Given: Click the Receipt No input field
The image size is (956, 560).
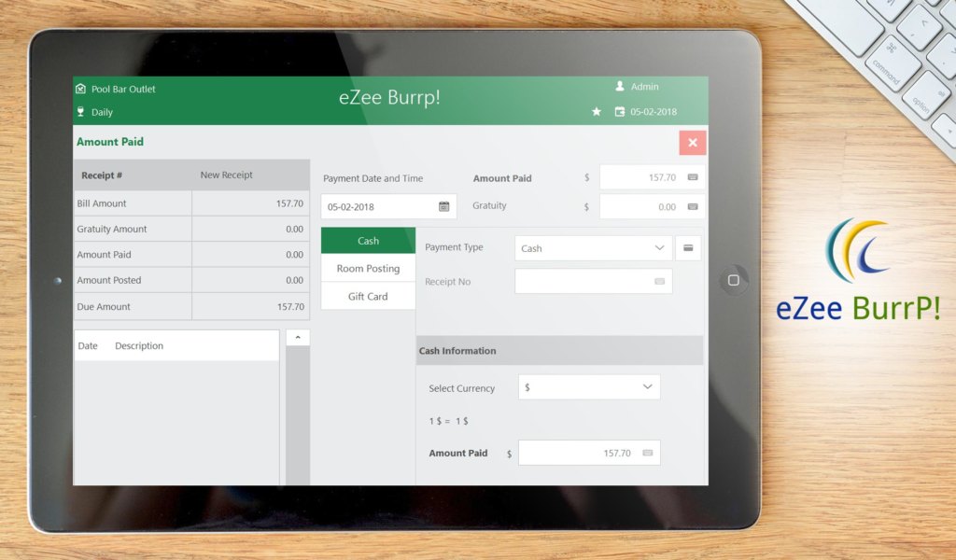Looking at the screenshot, I should pyautogui.click(x=583, y=281).
